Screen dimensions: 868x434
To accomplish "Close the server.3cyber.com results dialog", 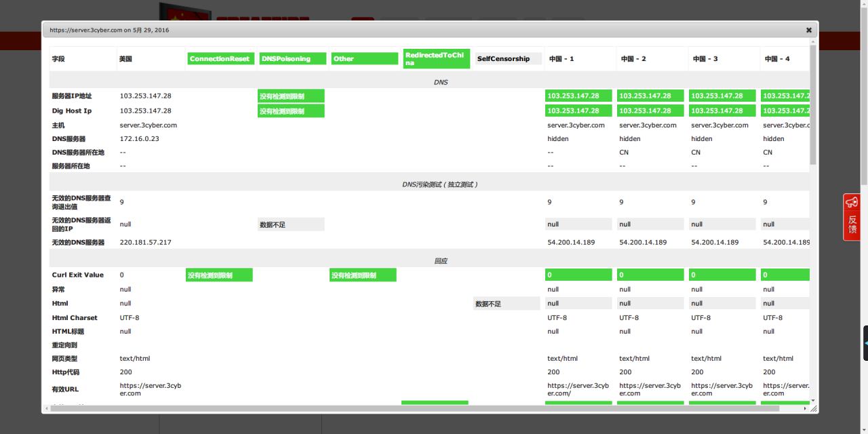I will (808, 30).
